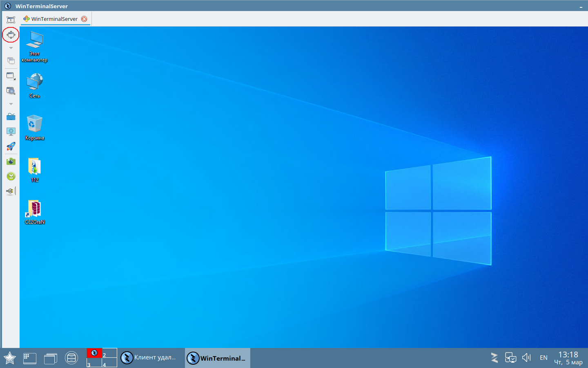Switch to virtual desktop 4 in pager

pos(109,362)
